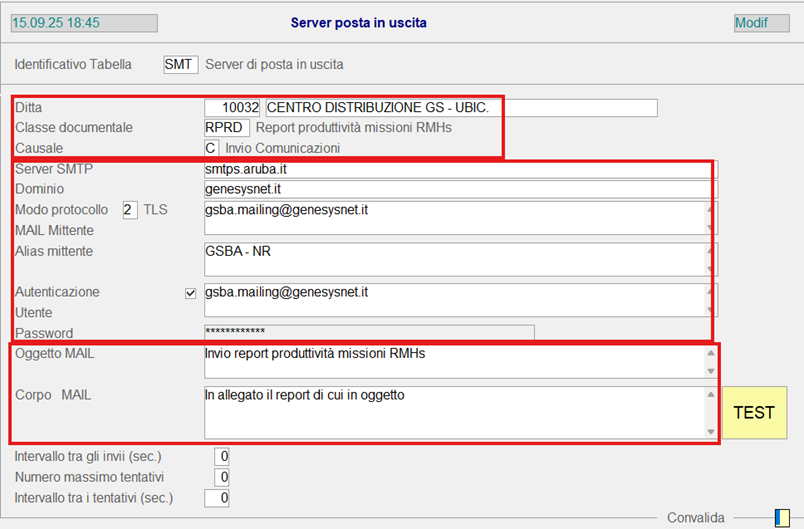This screenshot has width=804, height=529.
Task: Click the Identificativo Tabella SMT field
Action: click(180, 65)
